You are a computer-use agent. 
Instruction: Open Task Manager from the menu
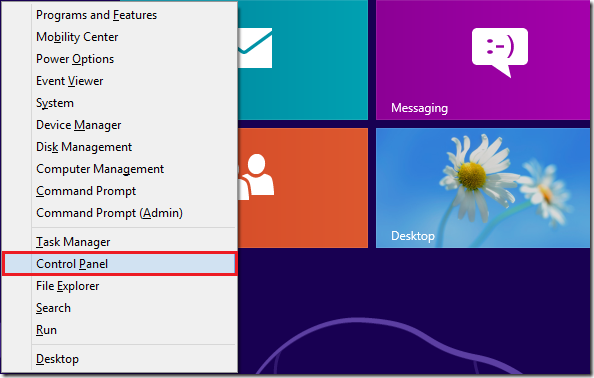[x=120, y=242]
